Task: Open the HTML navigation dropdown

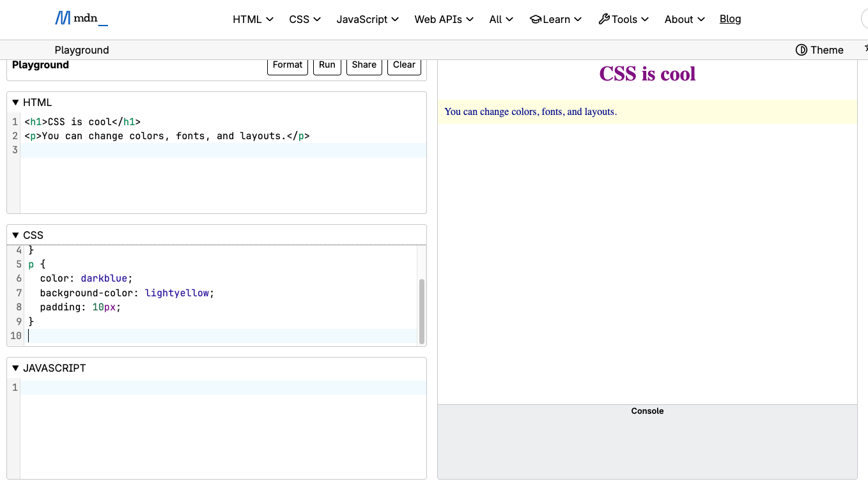Action: coord(253,19)
